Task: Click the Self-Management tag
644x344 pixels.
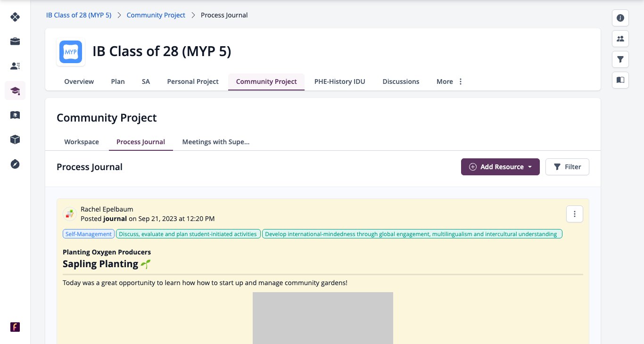Action: pyautogui.click(x=89, y=234)
